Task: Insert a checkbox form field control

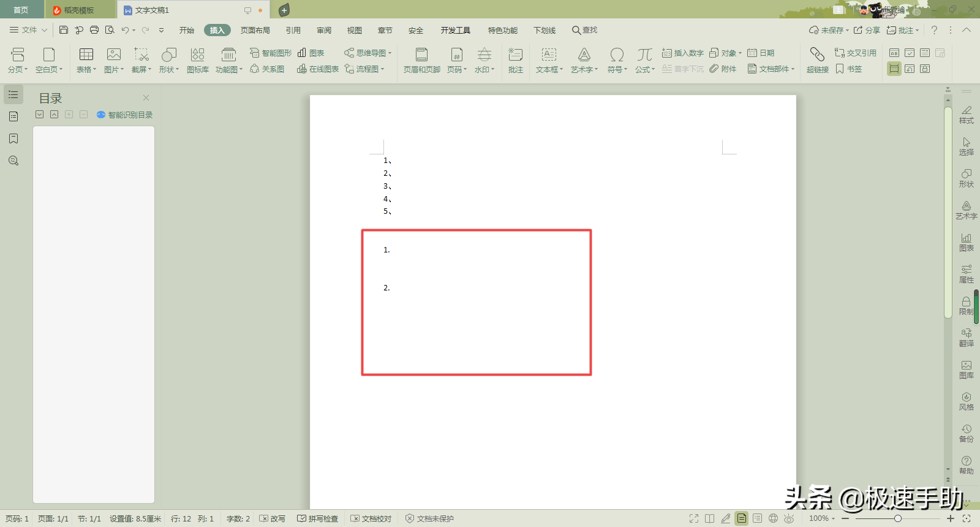Action: click(x=910, y=53)
